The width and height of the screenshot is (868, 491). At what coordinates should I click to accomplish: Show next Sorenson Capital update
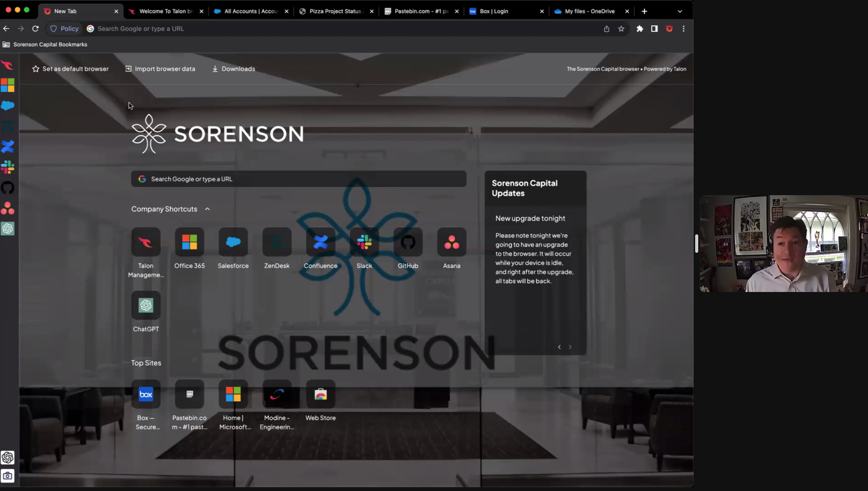coord(570,347)
